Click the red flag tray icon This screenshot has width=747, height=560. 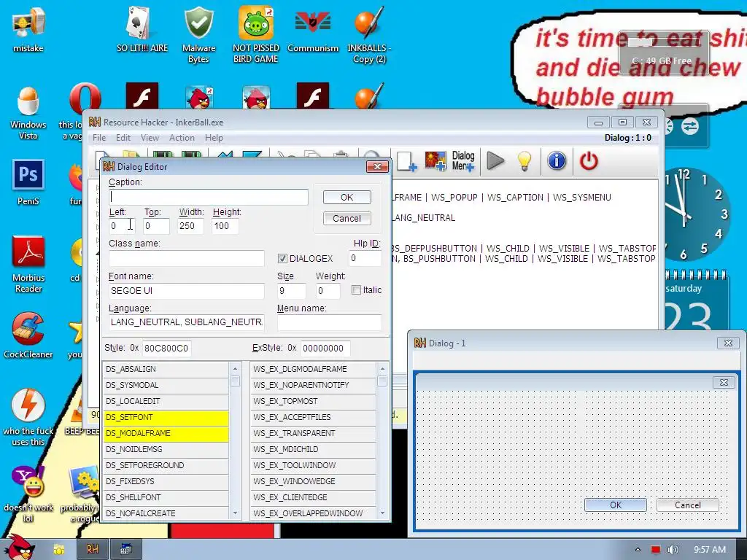click(x=656, y=550)
